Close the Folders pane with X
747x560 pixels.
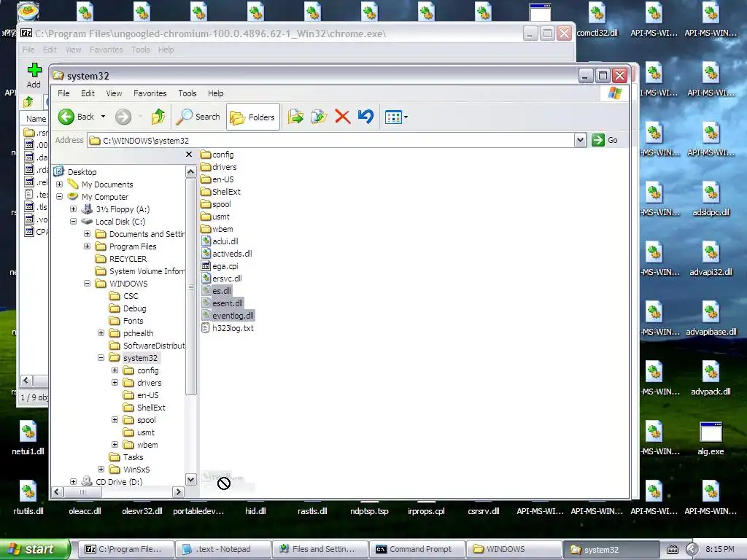point(189,155)
